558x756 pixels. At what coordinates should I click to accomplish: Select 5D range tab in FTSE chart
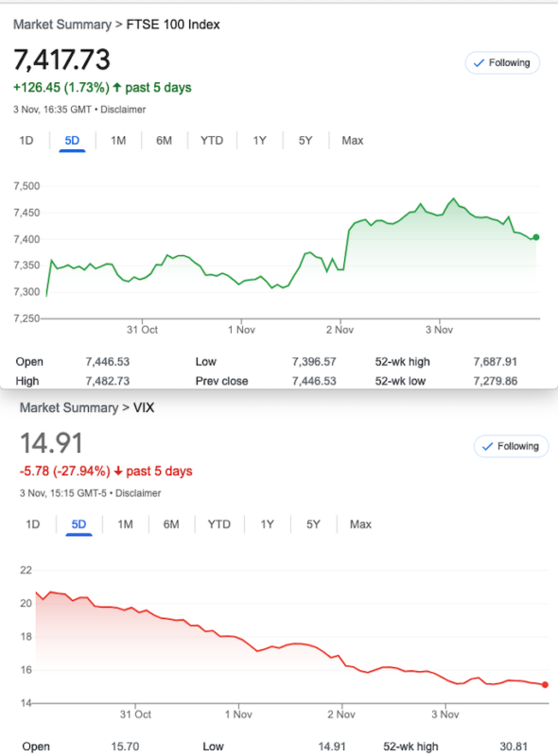(72, 141)
